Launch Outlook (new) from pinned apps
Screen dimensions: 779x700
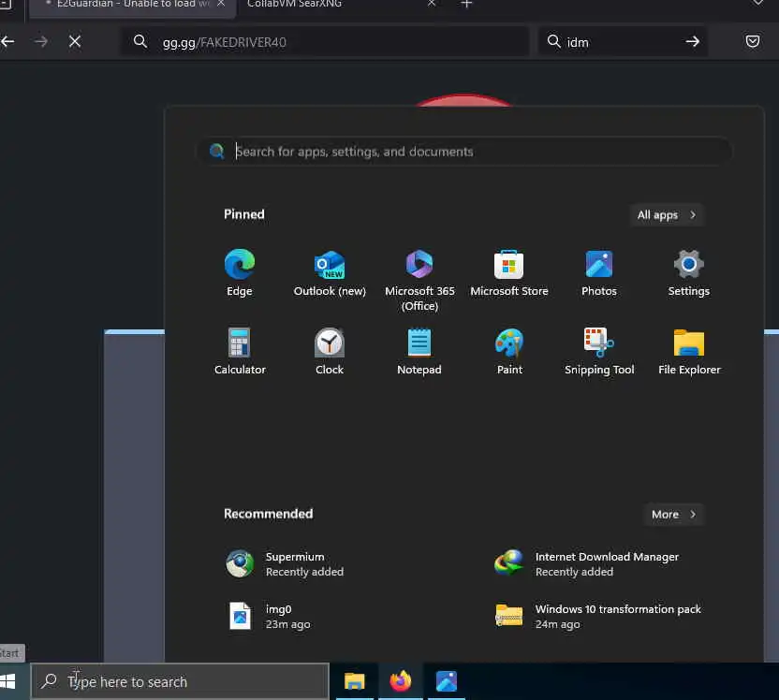click(x=330, y=273)
